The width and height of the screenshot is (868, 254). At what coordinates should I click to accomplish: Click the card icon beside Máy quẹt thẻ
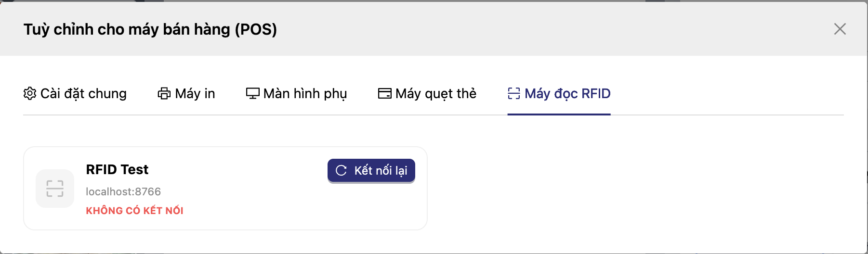pos(385,93)
